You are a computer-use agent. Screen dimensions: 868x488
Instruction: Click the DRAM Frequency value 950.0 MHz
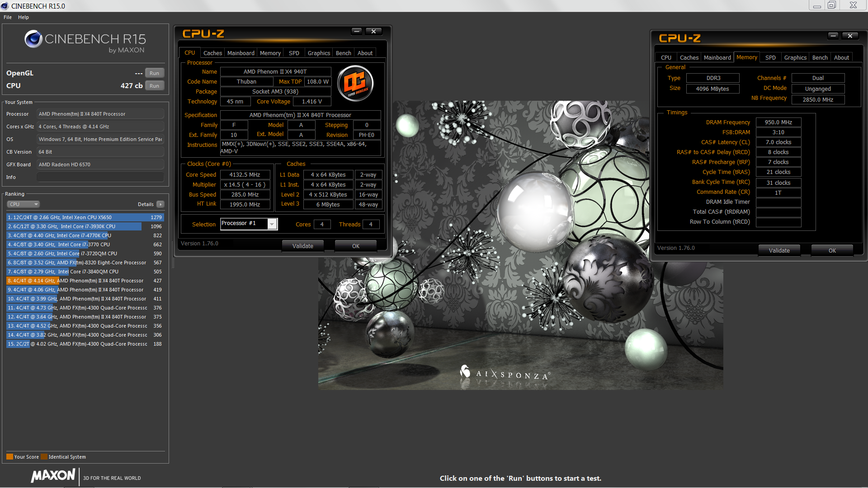pyautogui.click(x=778, y=122)
